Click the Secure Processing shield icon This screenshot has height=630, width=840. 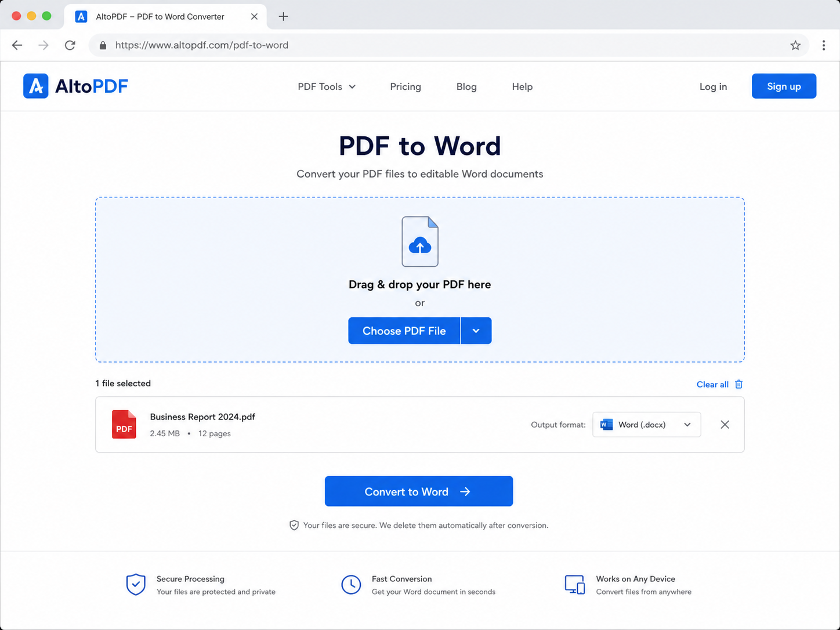[x=136, y=585]
